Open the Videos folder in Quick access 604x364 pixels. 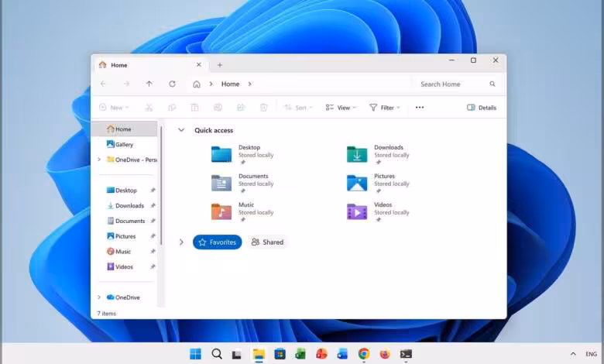tap(378, 212)
